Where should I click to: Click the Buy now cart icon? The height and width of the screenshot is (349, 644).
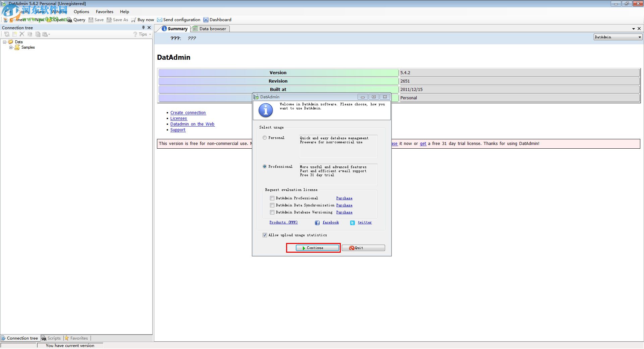click(134, 20)
